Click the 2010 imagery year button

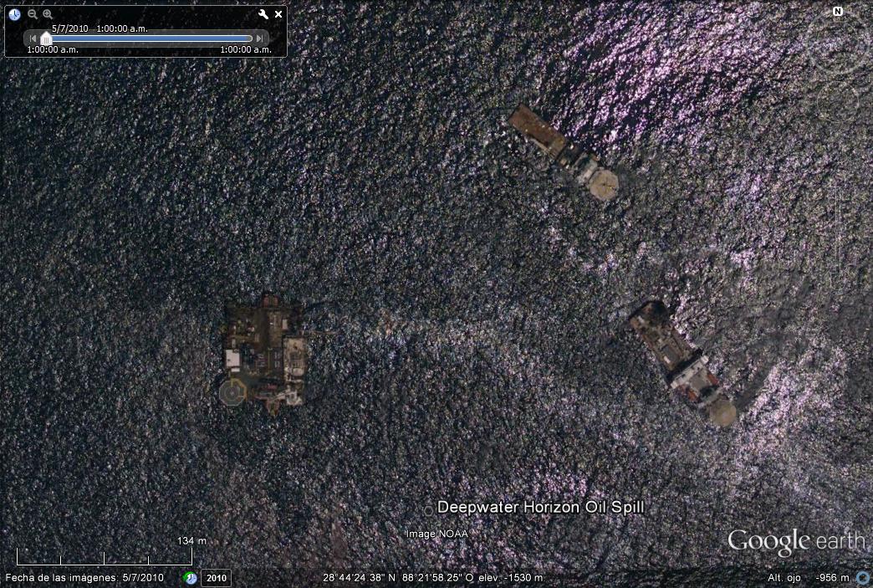217,578
